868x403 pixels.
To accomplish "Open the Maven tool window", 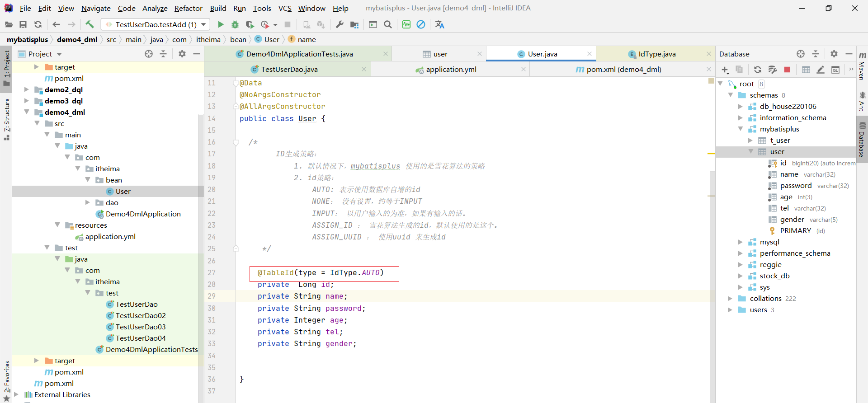I will pos(862,66).
